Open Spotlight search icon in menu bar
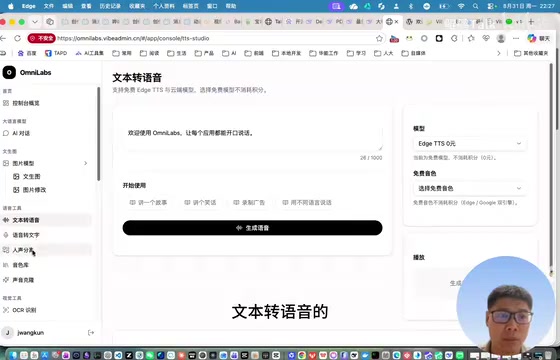Screen dimensions: 560x360 [x=475, y=6]
